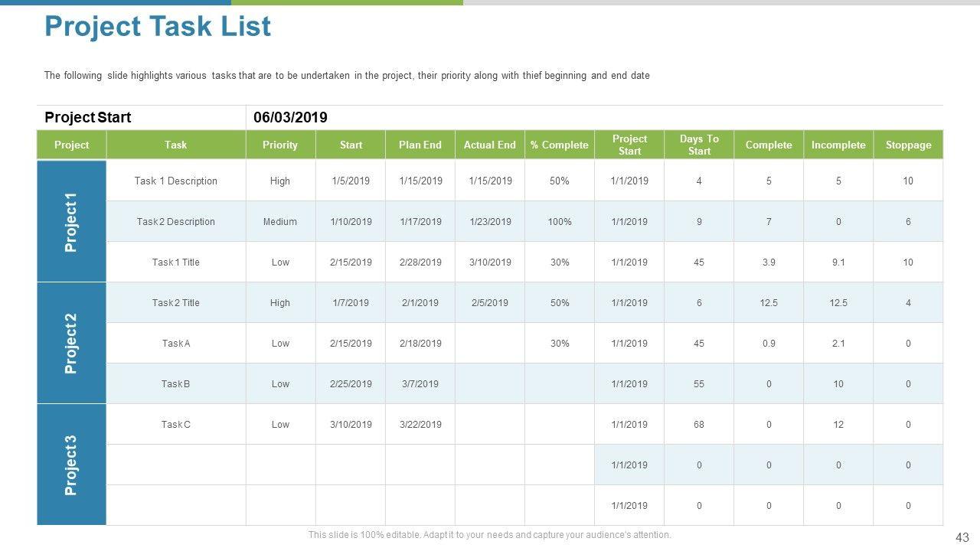Image resolution: width=980 pixels, height=551 pixels.
Task: Select the % Complete column header
Action: [x=560, y=145]
